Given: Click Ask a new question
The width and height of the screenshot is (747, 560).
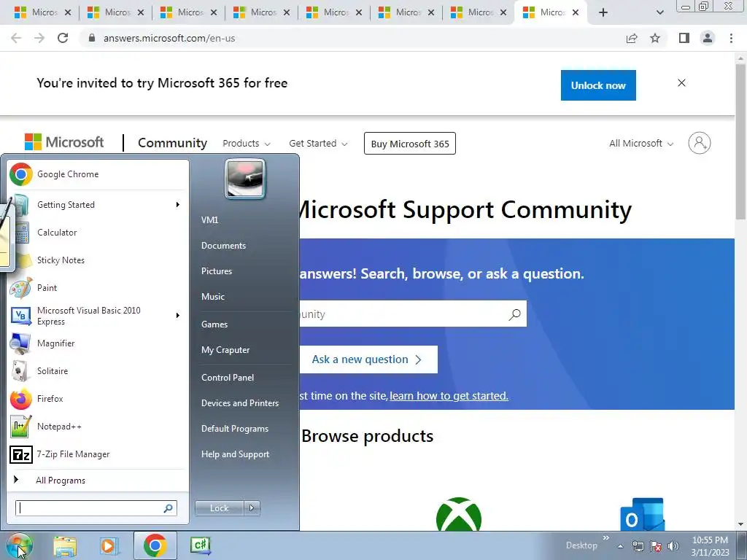Looking at the screenshot, I should (368, 359).
